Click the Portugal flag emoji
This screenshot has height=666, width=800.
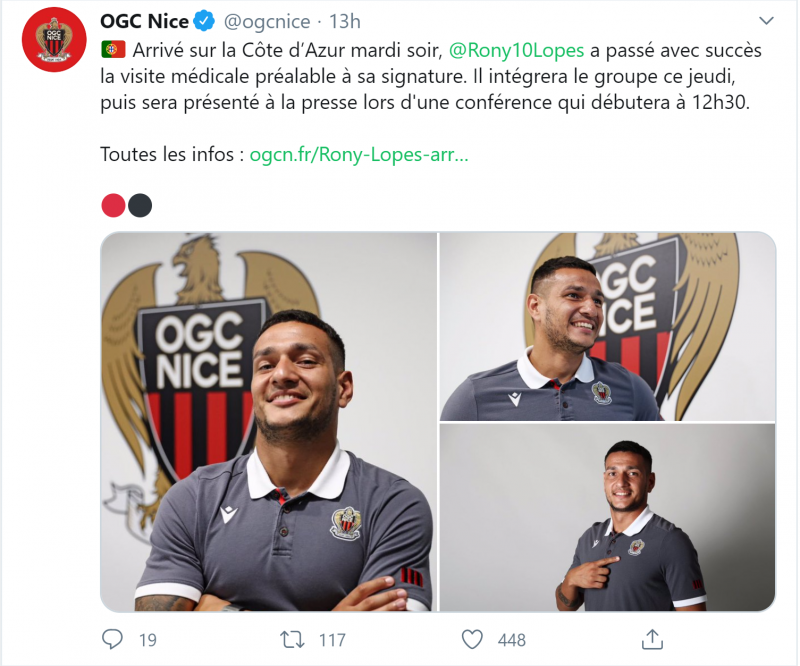113,50
